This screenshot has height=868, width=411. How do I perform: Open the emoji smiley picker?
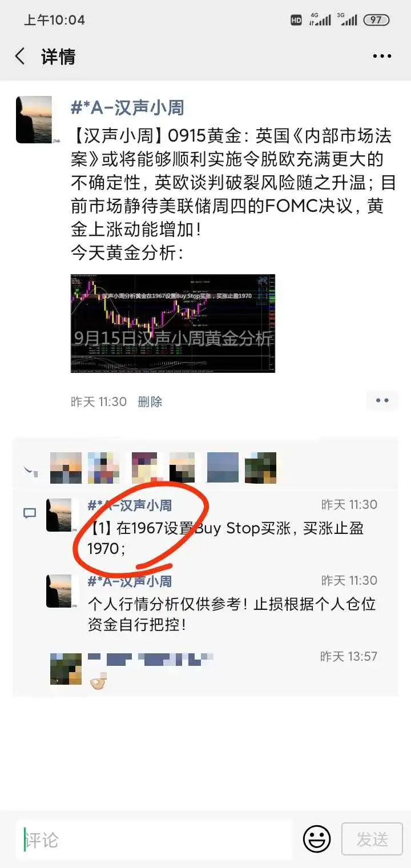(317, 839)
